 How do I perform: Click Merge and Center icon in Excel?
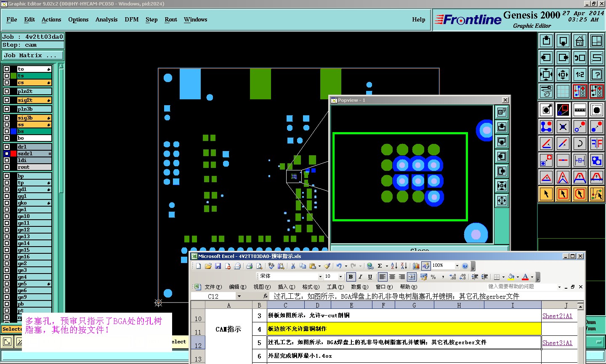coord(412,276)
